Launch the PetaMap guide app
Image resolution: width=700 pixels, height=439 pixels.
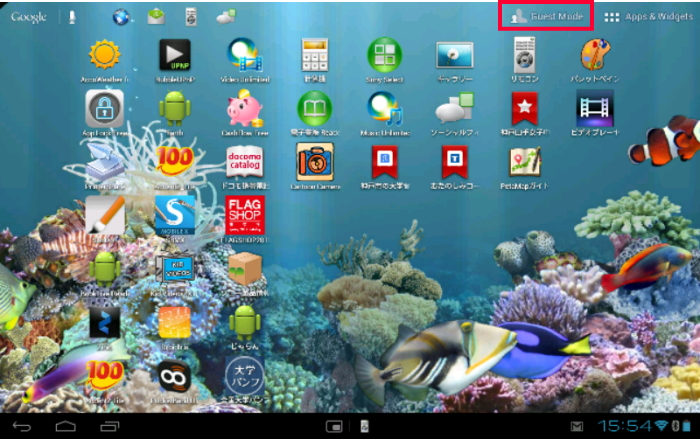[x=525, y=160]
